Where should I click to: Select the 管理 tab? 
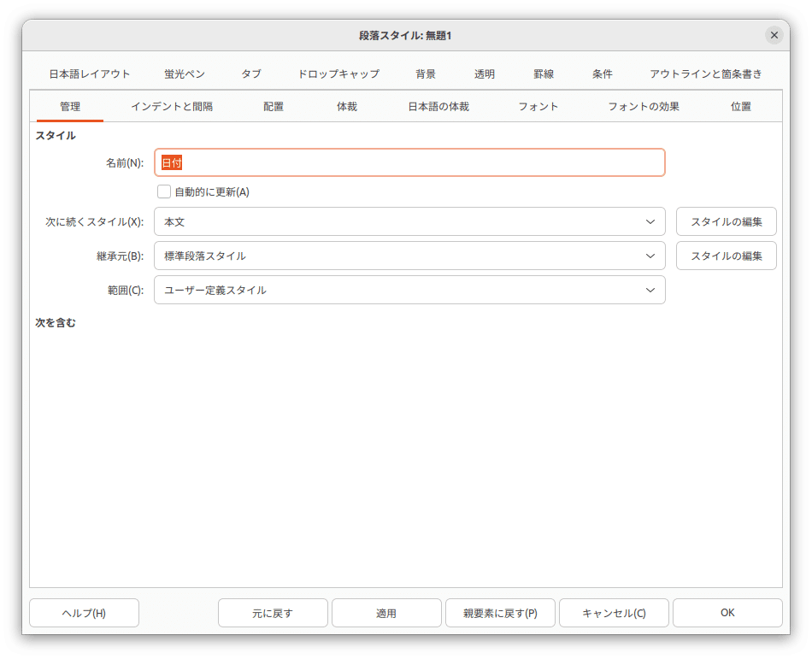[70, 107]
